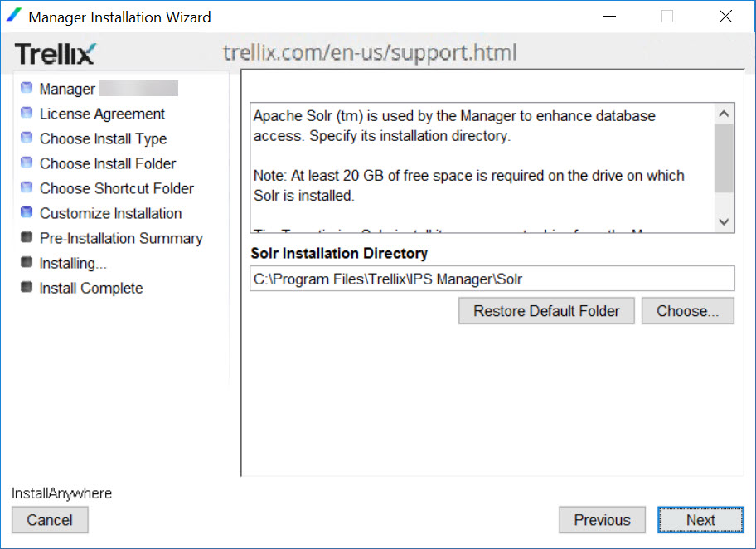Select the Choose Shortcut Folder step label
This screenshot has width=756, height=549.
click(117, 188)
